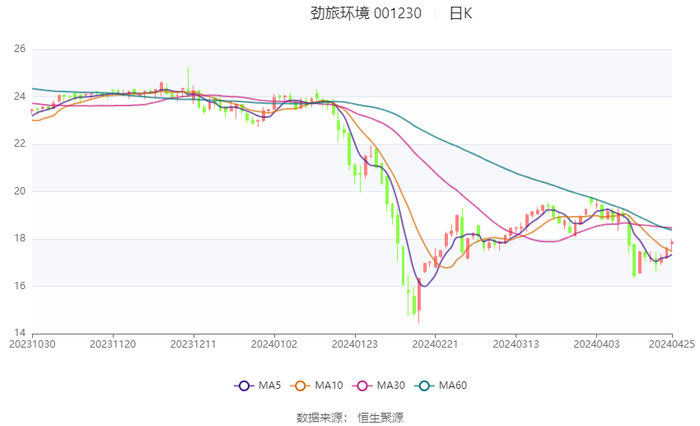Toggle MA30 legend label text
The image size is (700, 426).
(x=391, y=386)
